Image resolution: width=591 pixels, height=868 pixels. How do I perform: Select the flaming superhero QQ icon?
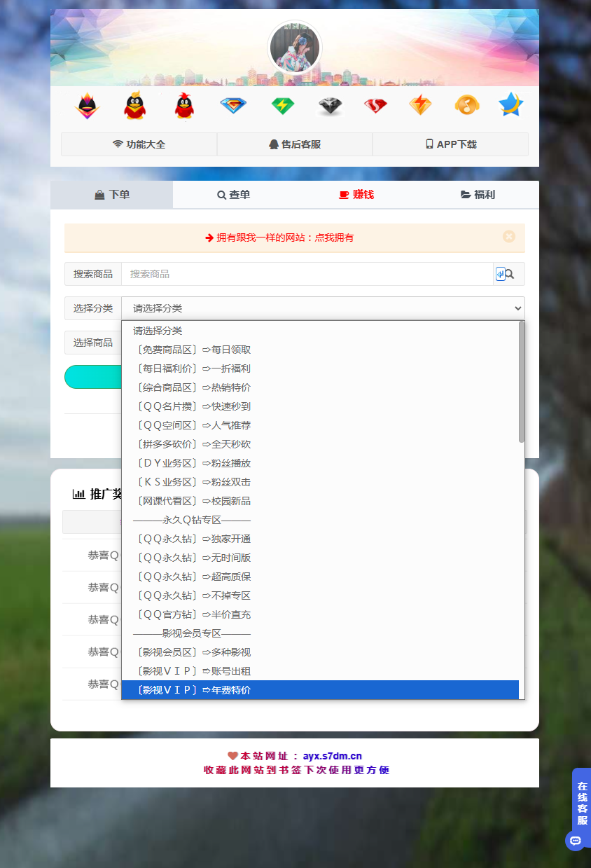(87, 105)
